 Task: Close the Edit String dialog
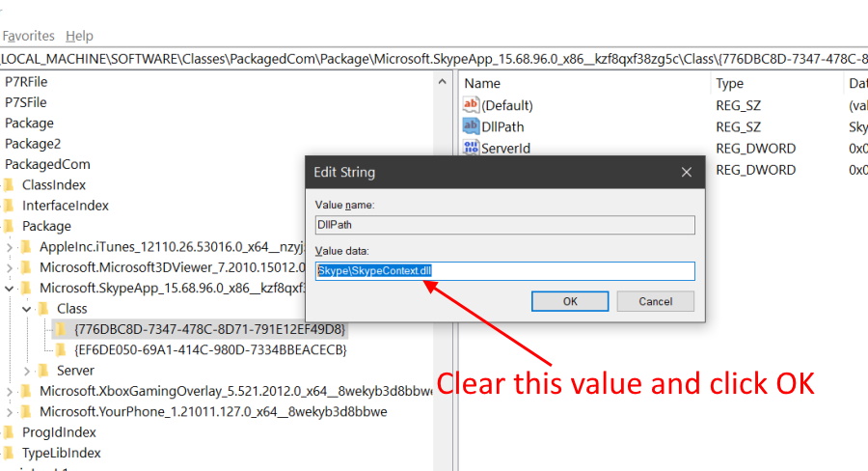pyautogui.click(x=687, y=173)
